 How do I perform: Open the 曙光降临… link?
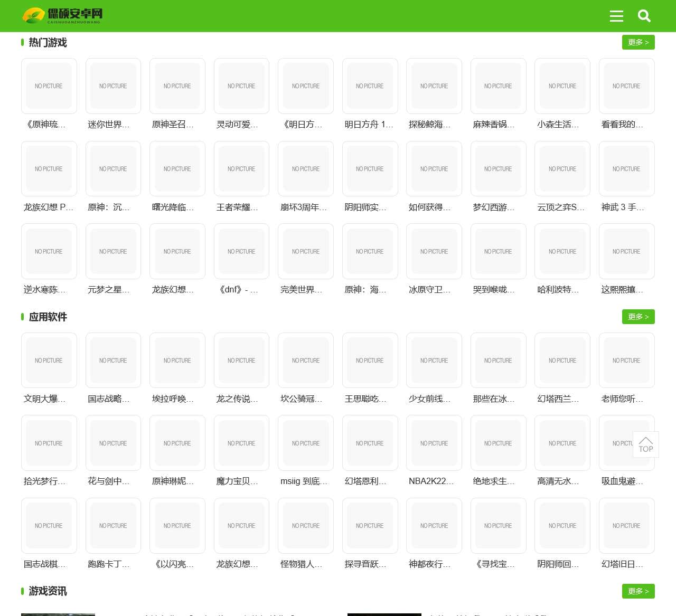[173, 207]
